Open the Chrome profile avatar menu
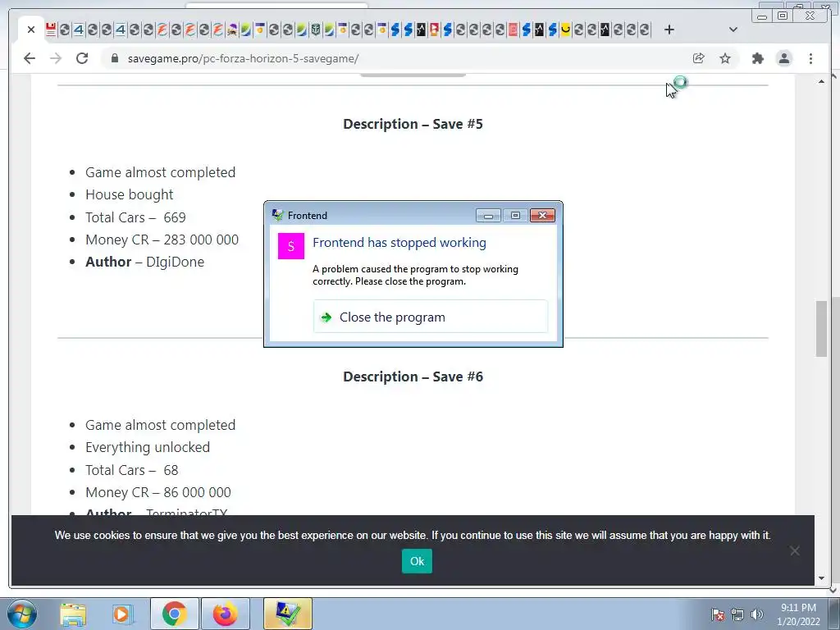This screenshot has height=630, width=840. (783, 58)
